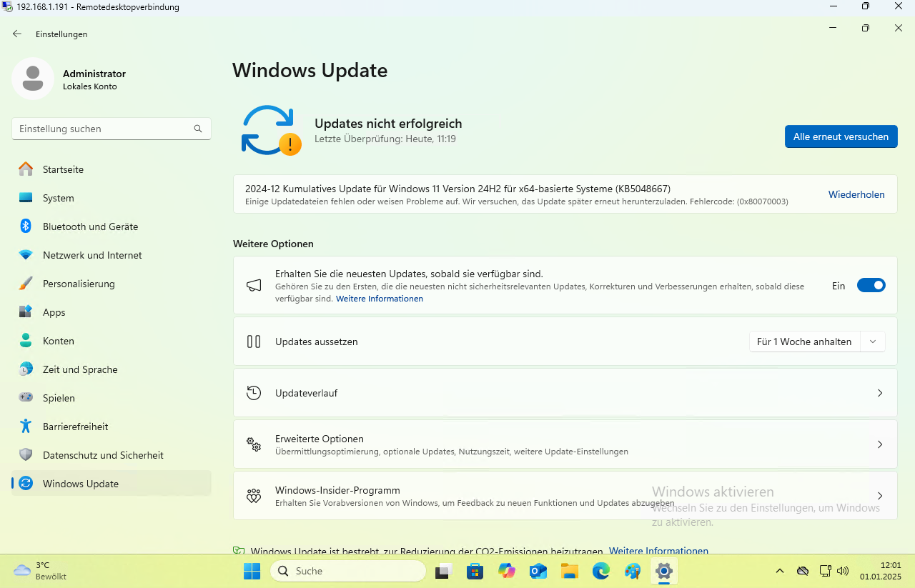
Task: Click the Windows Start button
Action: 252,571
